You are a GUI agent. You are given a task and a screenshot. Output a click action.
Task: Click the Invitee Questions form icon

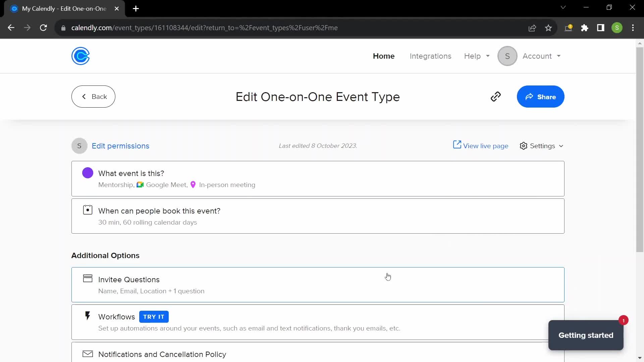88,279
